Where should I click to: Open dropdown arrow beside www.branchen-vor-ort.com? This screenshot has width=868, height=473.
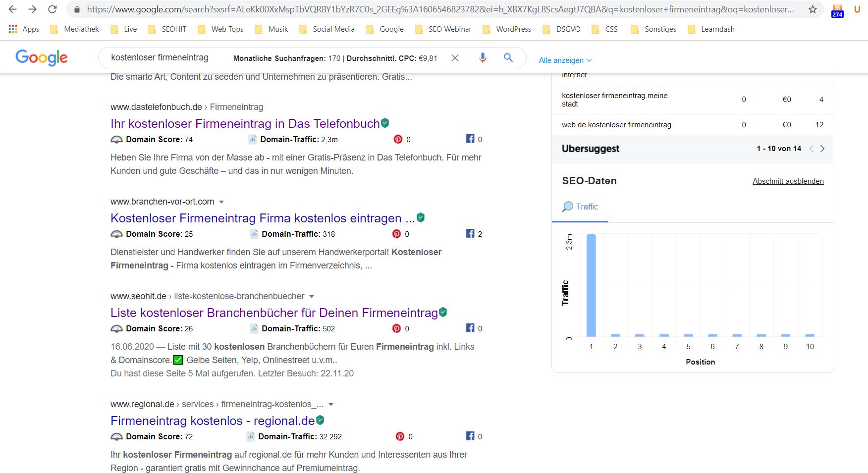click(221, 202)
